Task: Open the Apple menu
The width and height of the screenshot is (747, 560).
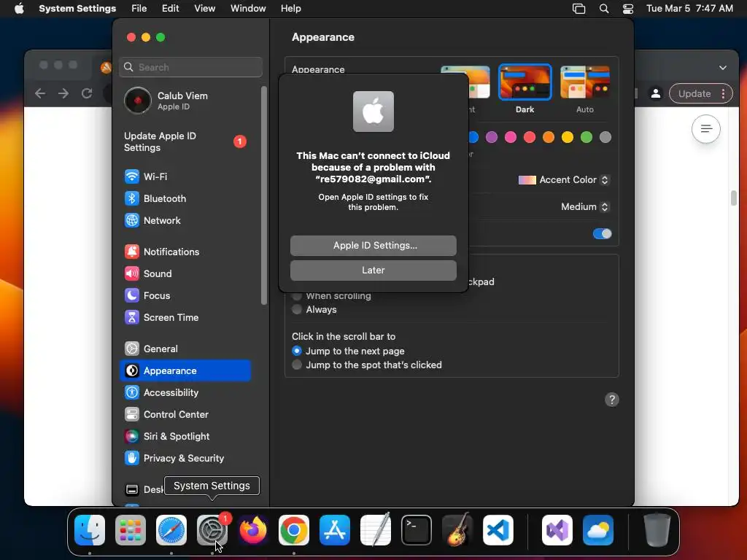Action: click(19, 9)
